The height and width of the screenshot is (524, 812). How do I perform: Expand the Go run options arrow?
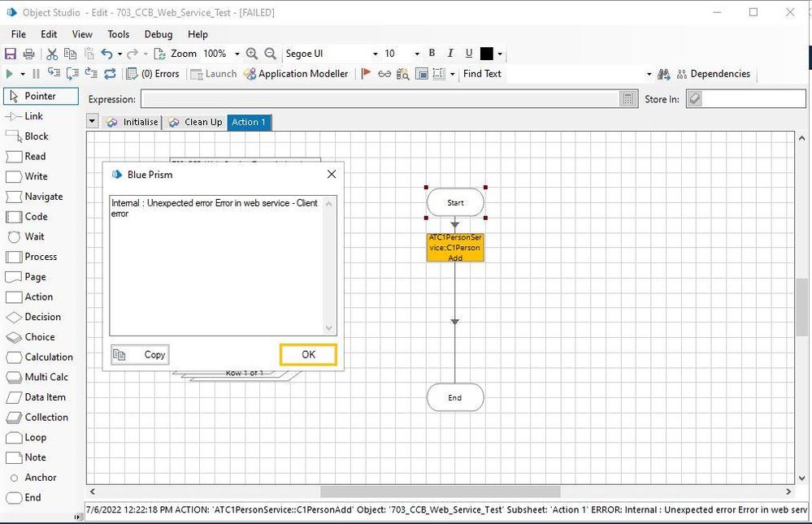[23, 74]
